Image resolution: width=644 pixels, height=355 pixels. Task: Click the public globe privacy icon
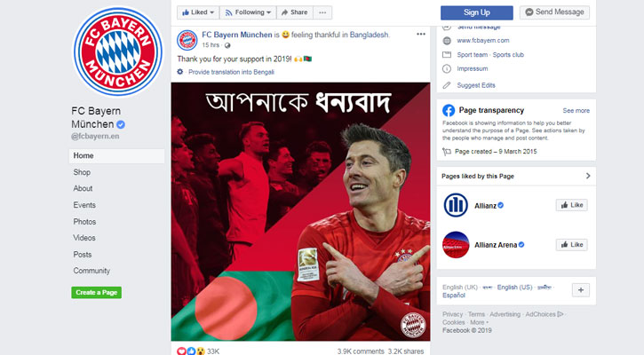pyautogui.click(x=227, y=45)
